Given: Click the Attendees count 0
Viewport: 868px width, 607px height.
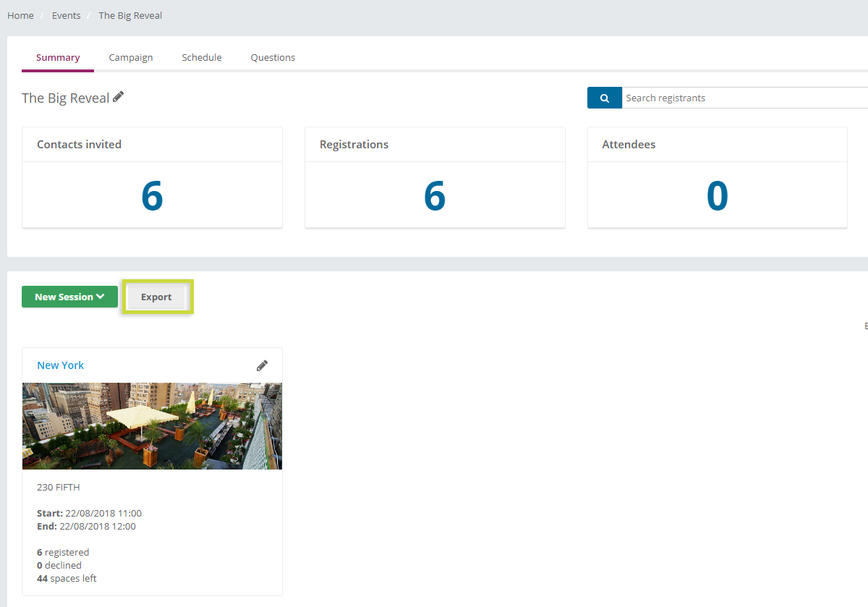Looking at the screenshot, I should [x=718, y=195].
